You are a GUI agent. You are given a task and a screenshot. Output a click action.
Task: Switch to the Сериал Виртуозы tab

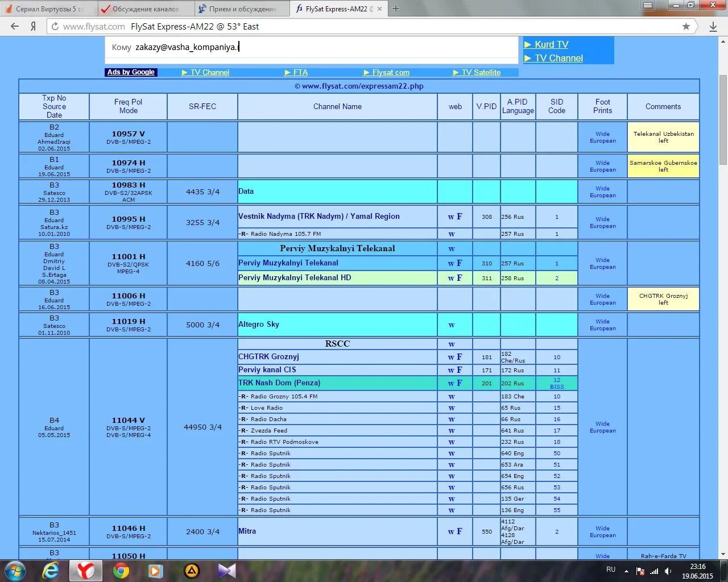pyautogui.click(x=49, y=9)
